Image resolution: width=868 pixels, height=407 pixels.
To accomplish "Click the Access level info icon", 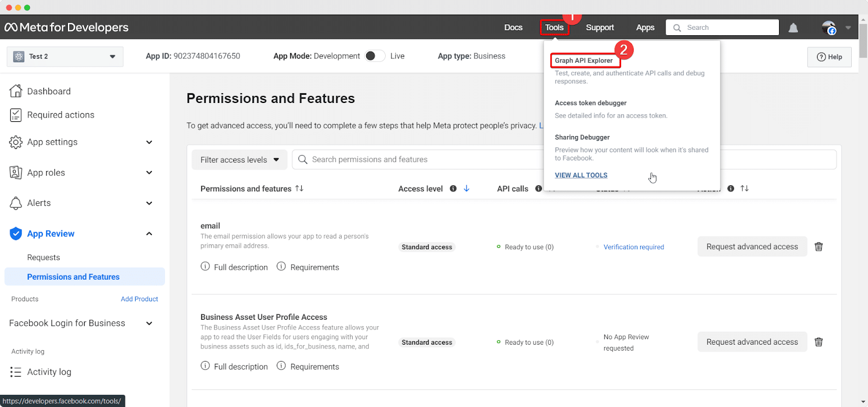I will pyautogui.click(x=453, y=189).
